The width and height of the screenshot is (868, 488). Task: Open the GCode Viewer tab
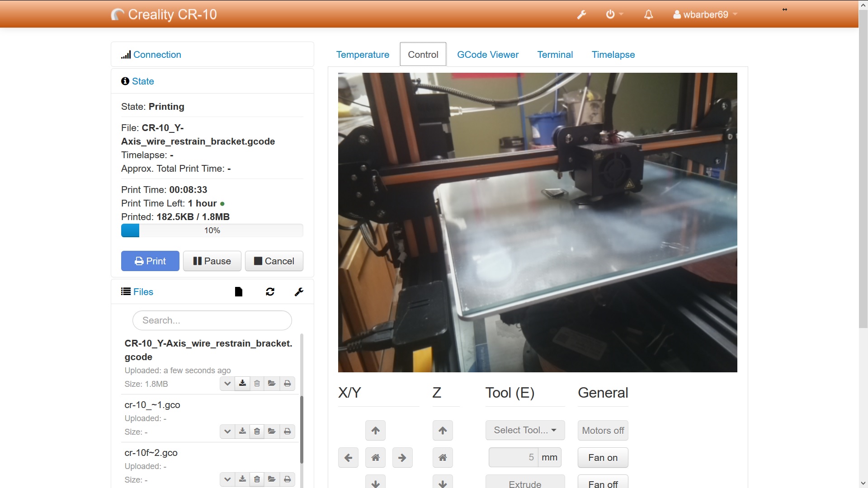[x=488, y=55]
